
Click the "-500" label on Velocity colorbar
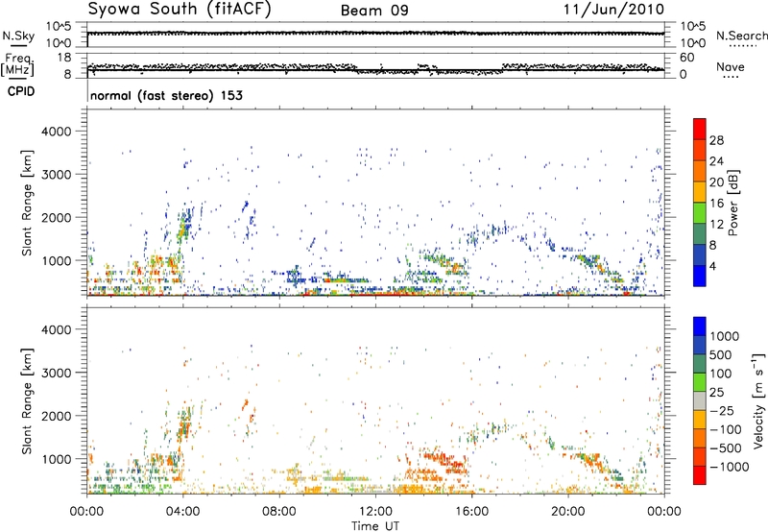tap(726, 447)
